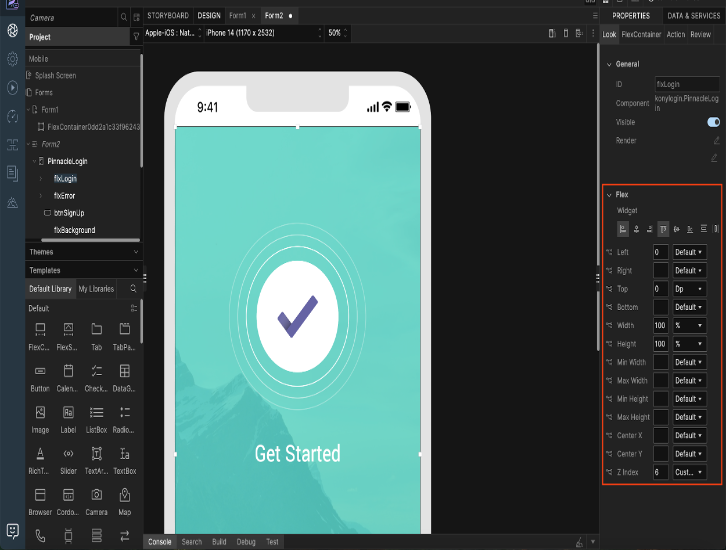
Task: Choose the Calendar widget icon
Action: (68, 376)
